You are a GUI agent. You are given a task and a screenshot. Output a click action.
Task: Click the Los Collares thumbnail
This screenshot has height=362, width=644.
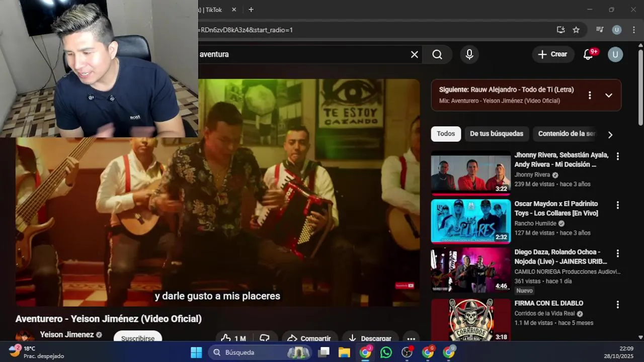click(x=471, y=221)
